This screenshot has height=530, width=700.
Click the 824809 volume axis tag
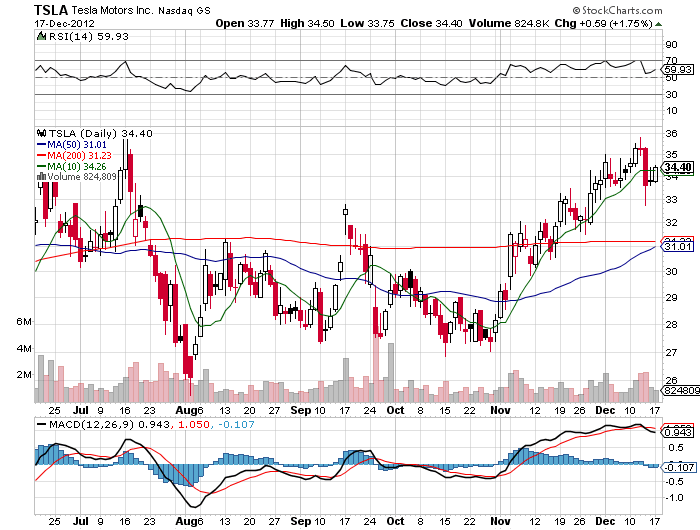point(680,391)
